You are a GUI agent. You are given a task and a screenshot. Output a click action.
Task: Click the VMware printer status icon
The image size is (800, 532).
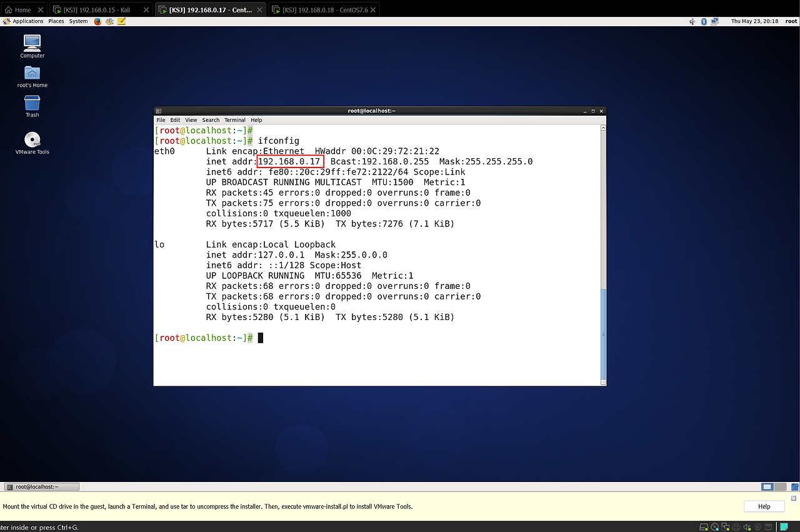pos(736,527)
